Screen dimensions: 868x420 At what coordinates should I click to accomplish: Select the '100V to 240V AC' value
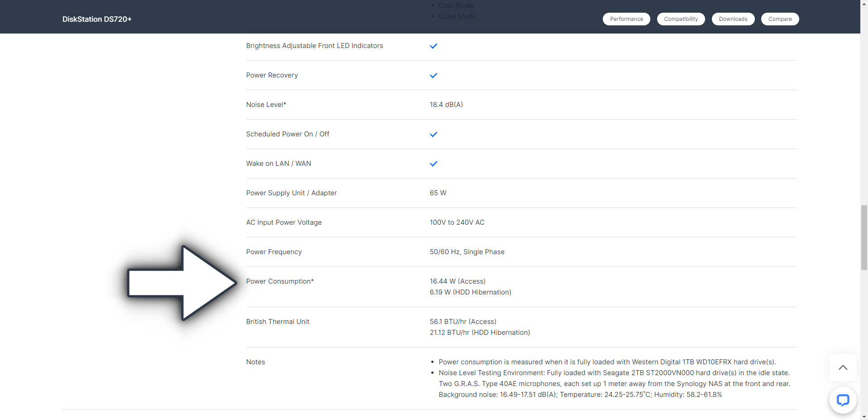pyautogui.click(x=457, y=222)
